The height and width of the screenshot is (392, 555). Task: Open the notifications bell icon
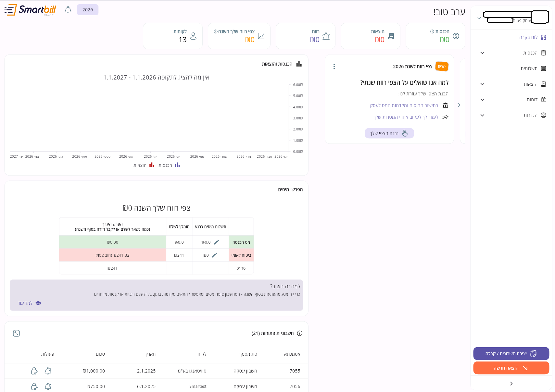pos(68,10)
